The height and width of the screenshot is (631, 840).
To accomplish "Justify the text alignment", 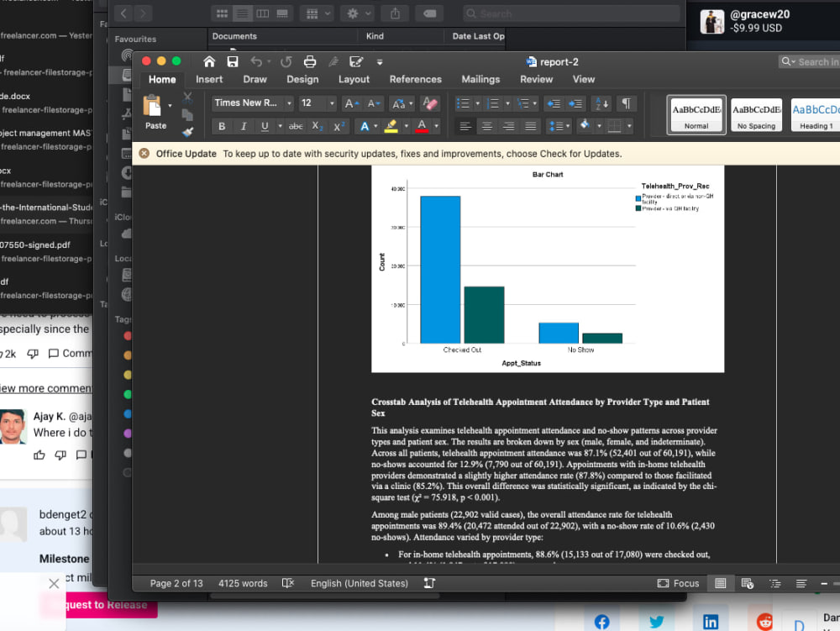I will pyautogui.click(x=530, y=126).
